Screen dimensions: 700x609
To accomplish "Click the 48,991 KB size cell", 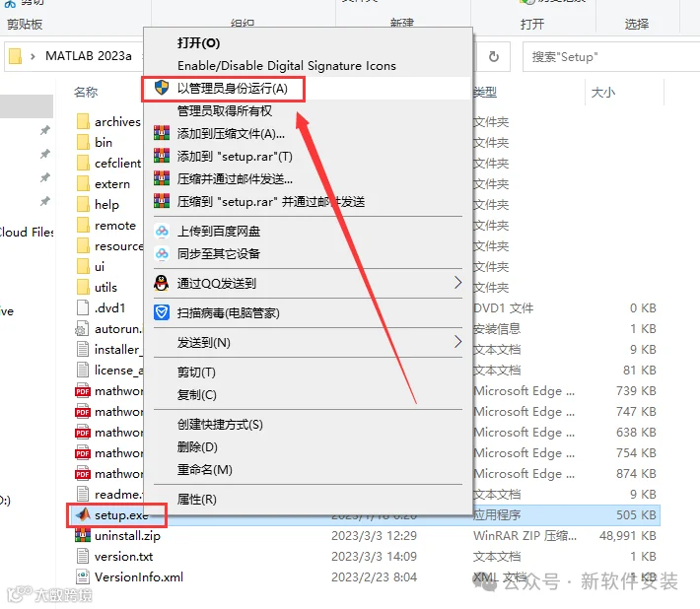I will click(627, 535).
